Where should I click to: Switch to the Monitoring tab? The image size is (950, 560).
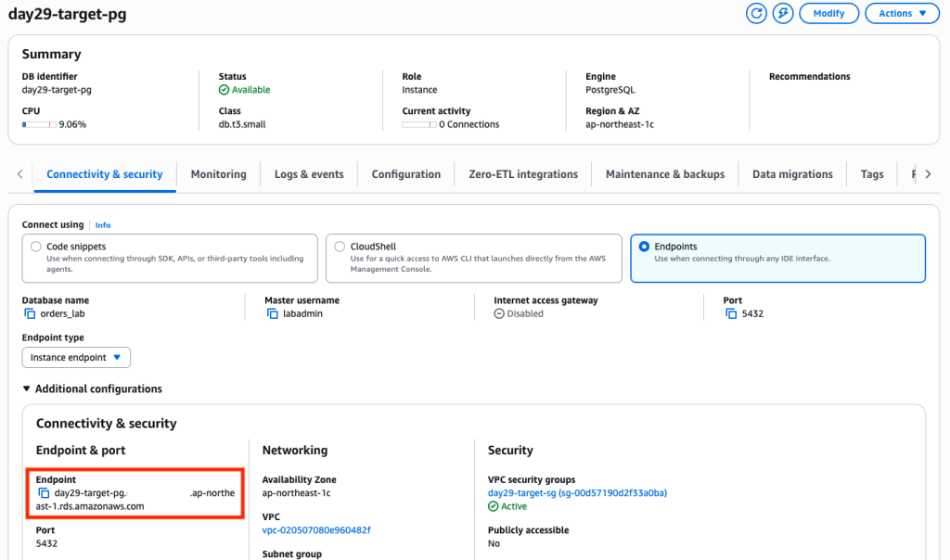tap(219, 174)
